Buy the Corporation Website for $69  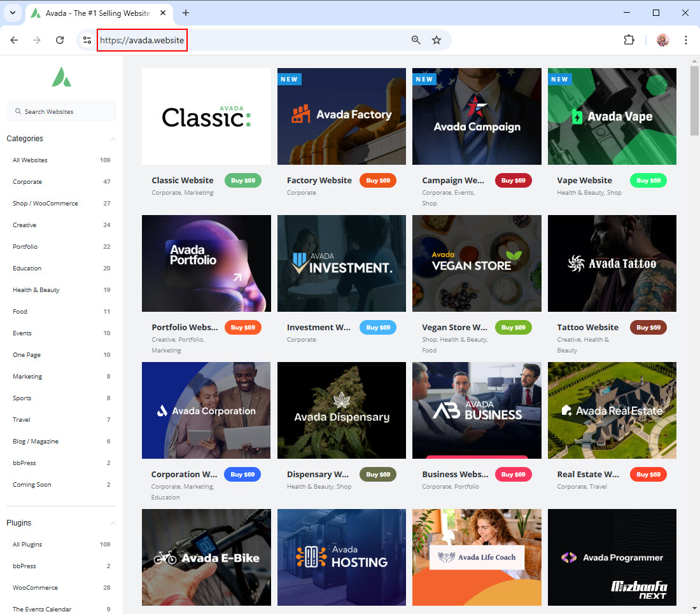(x=242, y=474)
